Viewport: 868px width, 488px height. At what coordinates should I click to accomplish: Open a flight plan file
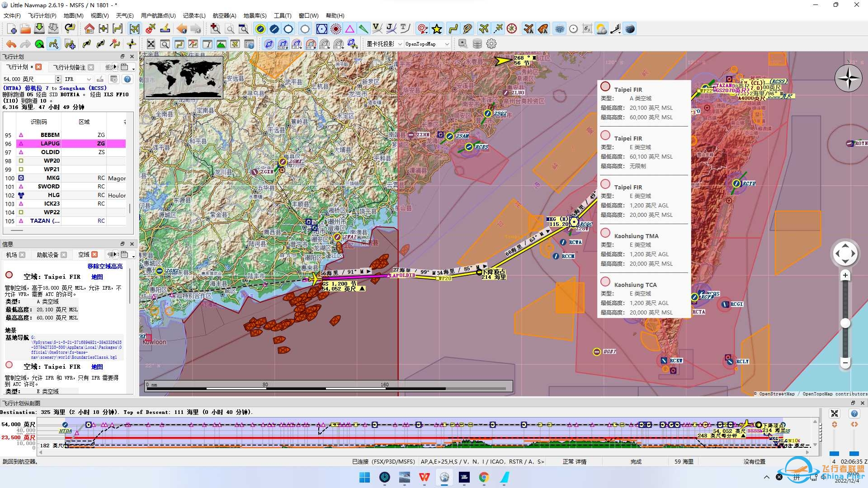point(25,29)
